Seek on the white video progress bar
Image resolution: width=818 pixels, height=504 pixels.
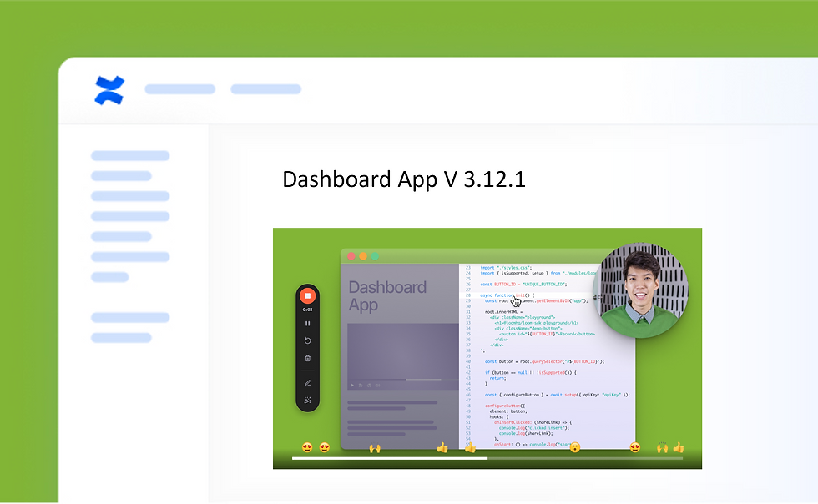(x=487, y=459)
